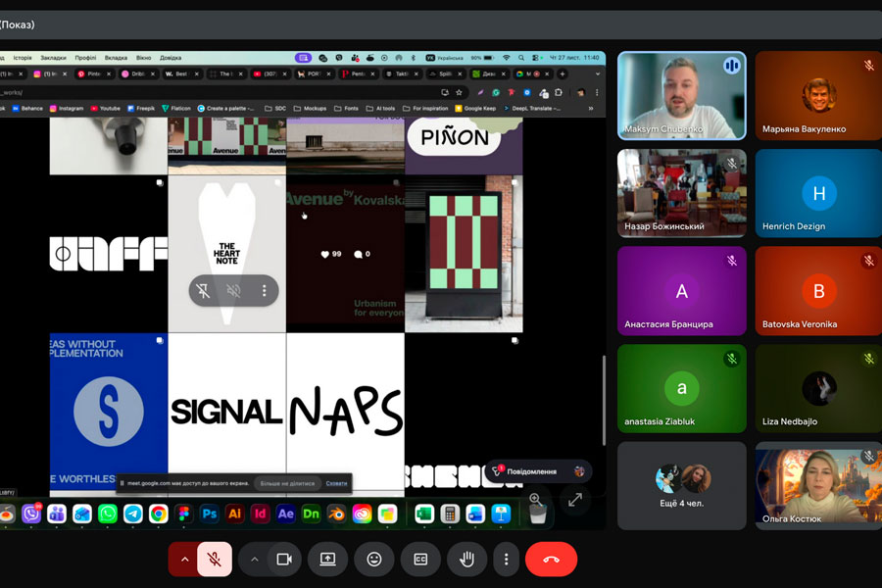Open Figma from the dock

[183, 514]
